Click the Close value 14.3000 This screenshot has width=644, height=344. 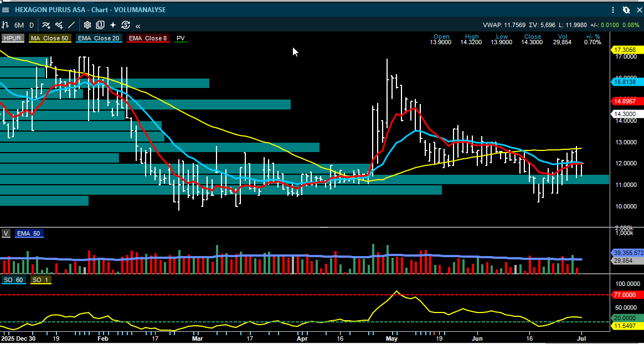tap(532, 42)
